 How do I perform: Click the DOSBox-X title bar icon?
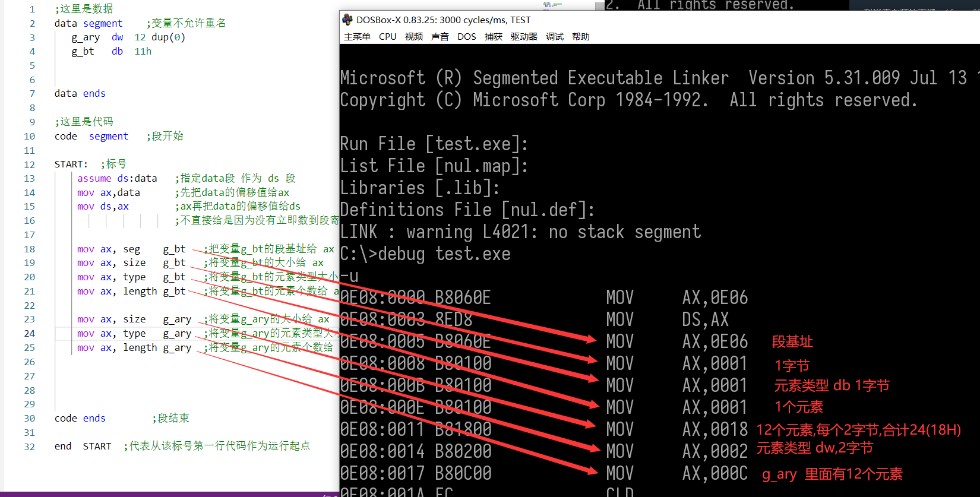click(347, 20)
